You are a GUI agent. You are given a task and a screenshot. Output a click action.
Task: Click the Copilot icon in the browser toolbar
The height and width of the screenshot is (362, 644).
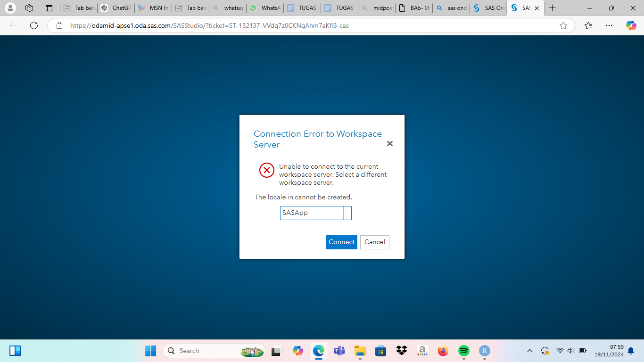coord(631,25)
